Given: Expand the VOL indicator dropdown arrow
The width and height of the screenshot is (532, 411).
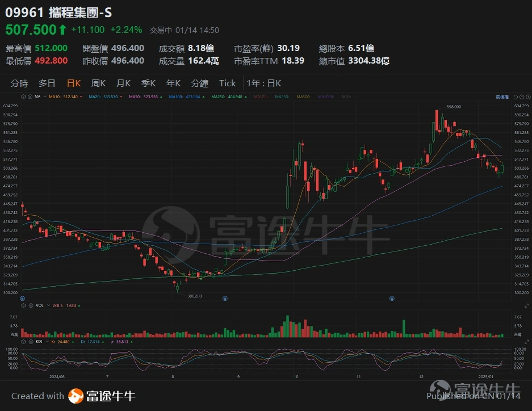Looking at the screenshot, I should point(48,305).
